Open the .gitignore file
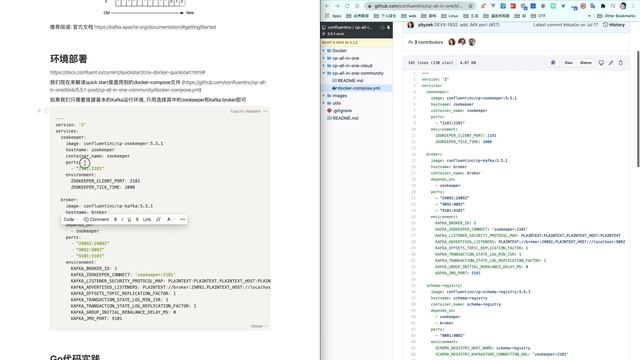This screenshot has width=640, height=360. [x=341, y=111]
